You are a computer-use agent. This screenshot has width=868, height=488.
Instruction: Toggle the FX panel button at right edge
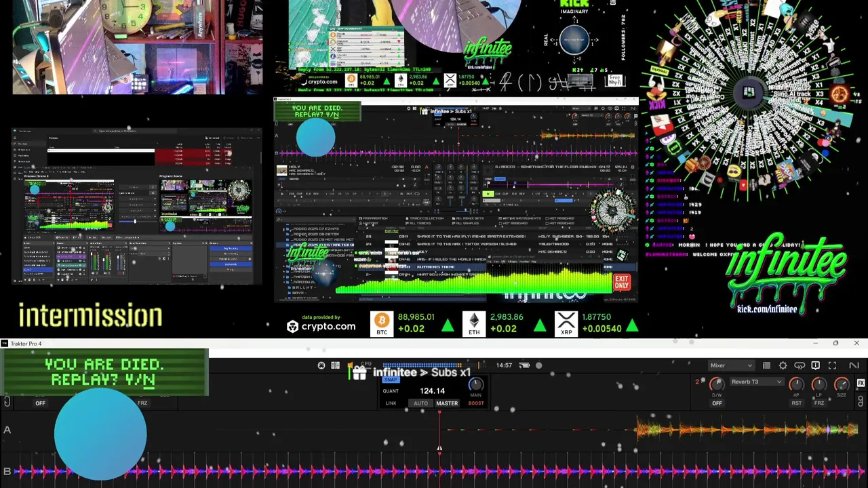[861, 383]
